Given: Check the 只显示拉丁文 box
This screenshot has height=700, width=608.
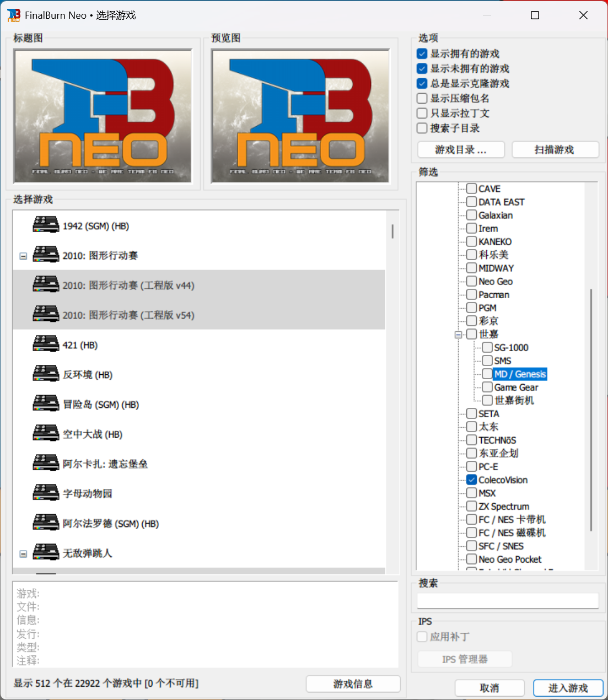Looking at the screenshot, I should [x=422, y=113].
